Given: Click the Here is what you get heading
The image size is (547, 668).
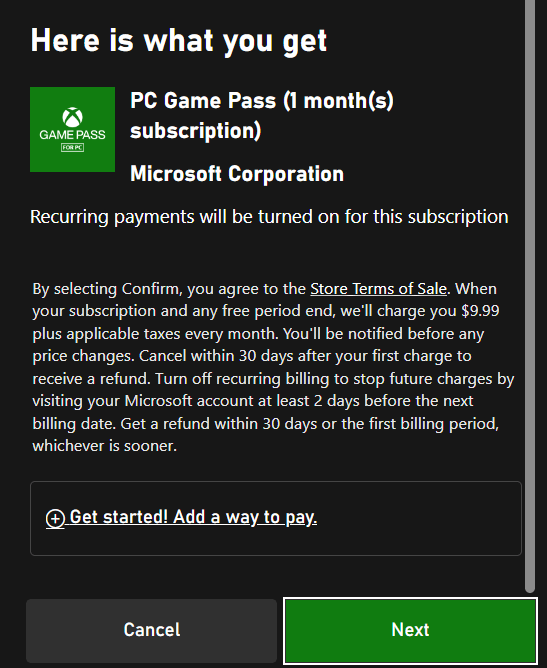Looking at the screenshot, I should 179,41.
